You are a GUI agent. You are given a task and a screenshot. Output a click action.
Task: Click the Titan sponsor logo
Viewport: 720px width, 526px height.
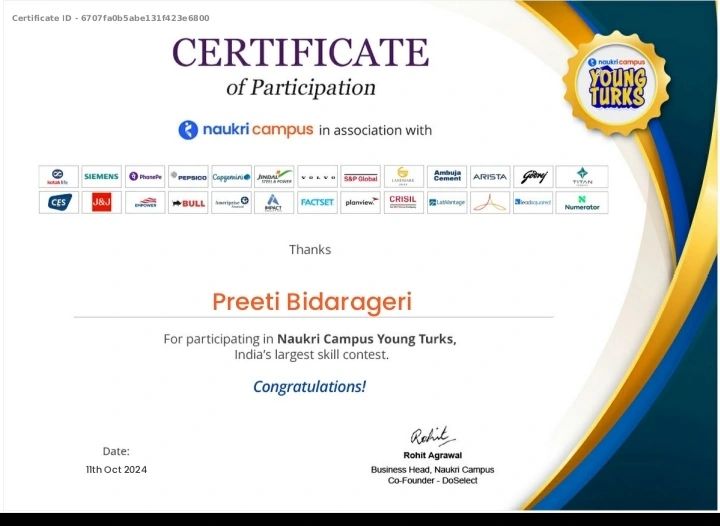(582, 177)
